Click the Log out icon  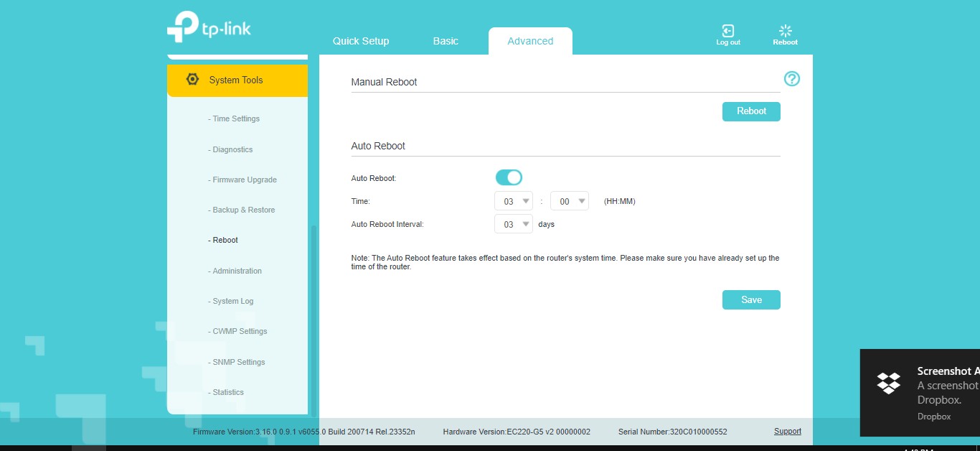tap(727, 31)
